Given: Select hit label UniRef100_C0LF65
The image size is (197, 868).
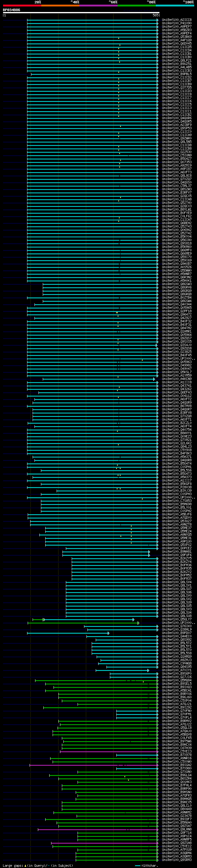Looking at the screenshot, I should click(177, 738).
